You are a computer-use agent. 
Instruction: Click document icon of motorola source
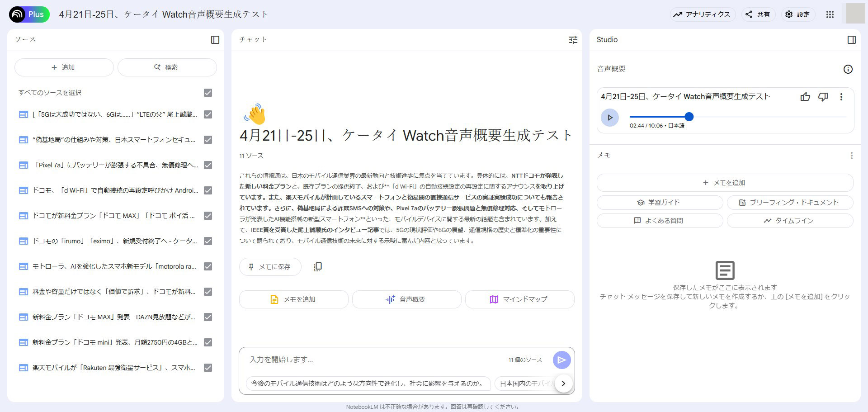24,267
